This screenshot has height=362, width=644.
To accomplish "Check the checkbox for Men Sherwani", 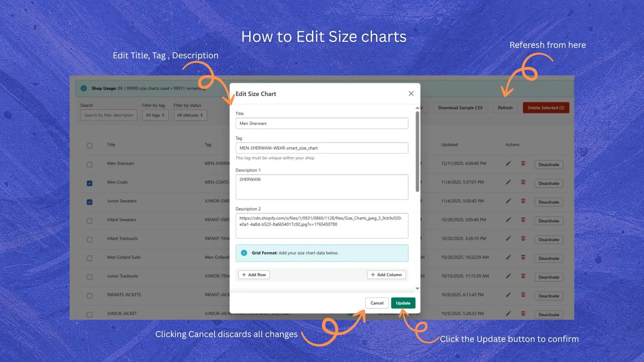I will [89, 164].
